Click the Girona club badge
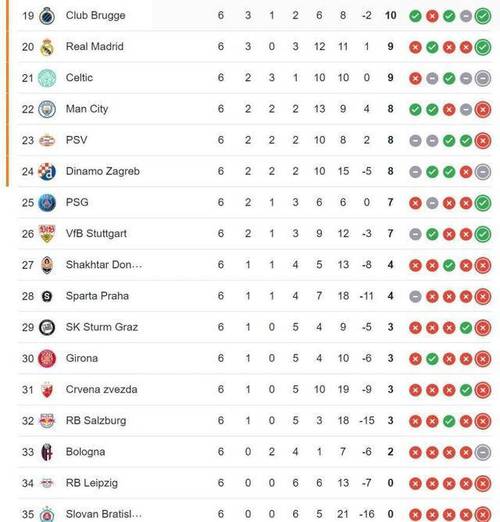 [x=47, y=359]
